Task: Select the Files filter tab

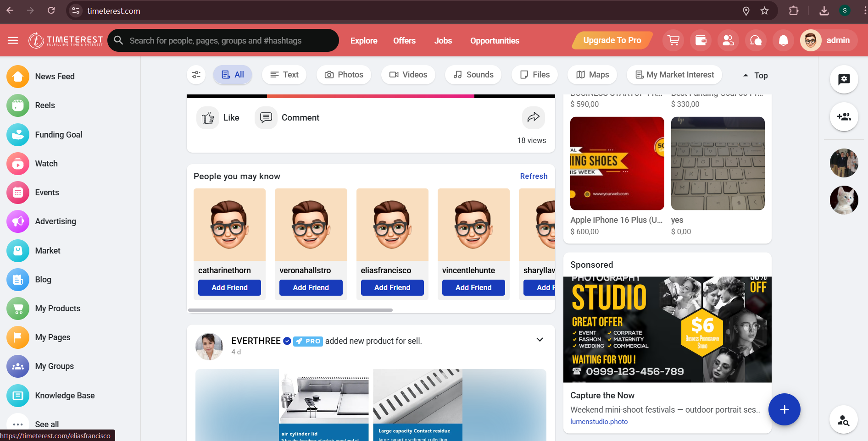Action: (534, 75)
